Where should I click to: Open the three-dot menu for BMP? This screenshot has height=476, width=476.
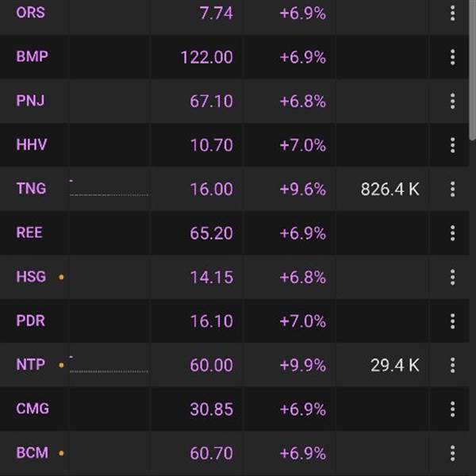(452, 57)
